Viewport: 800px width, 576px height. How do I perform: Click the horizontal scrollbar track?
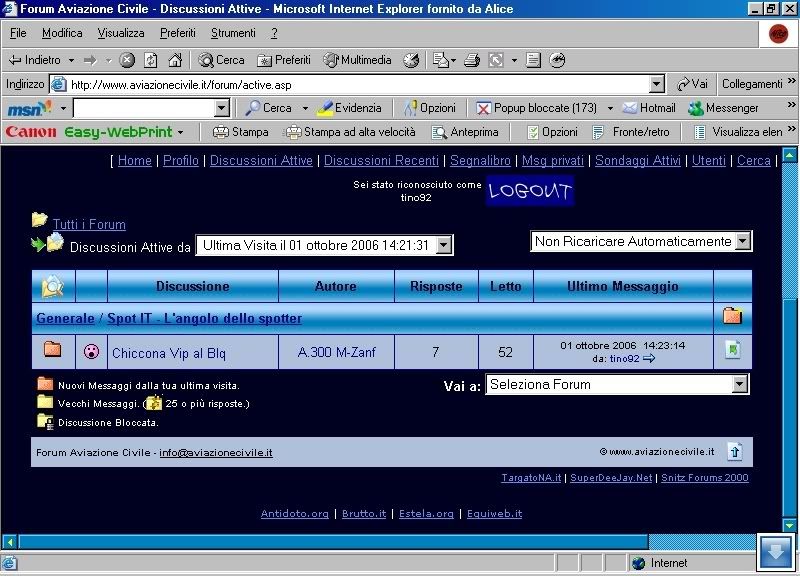coord(701,541)
